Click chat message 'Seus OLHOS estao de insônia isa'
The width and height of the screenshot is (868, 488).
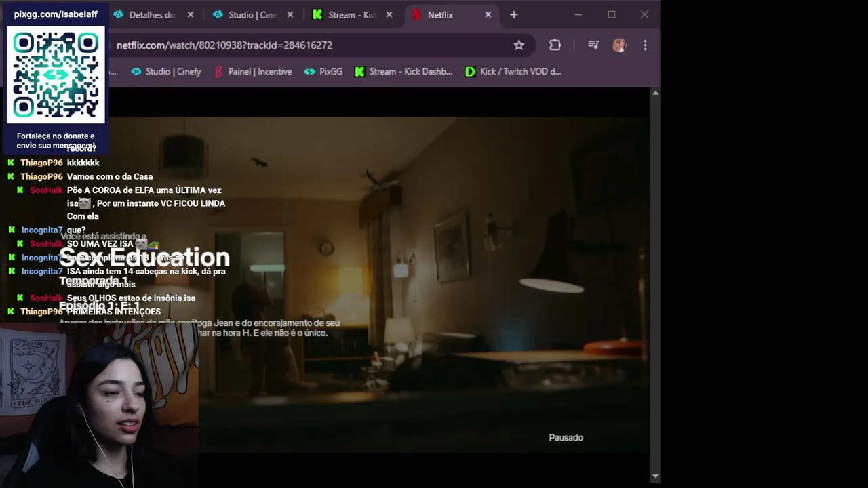pyautogui.click(x=131, y=298)
